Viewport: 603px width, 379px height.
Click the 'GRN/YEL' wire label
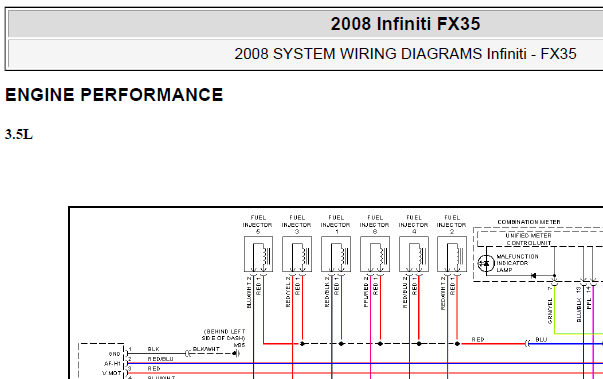pos(550,311)
